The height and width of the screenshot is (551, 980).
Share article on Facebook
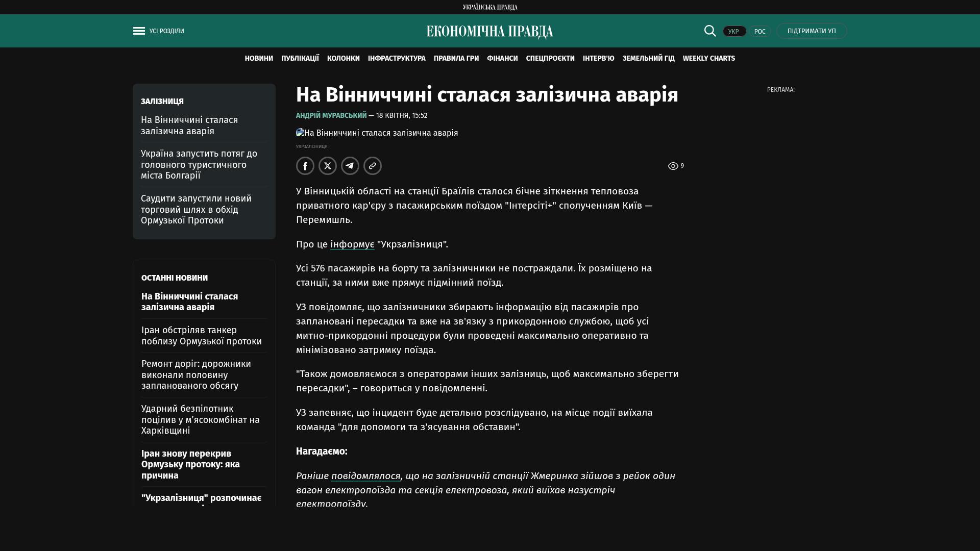(x=305, y=166)
